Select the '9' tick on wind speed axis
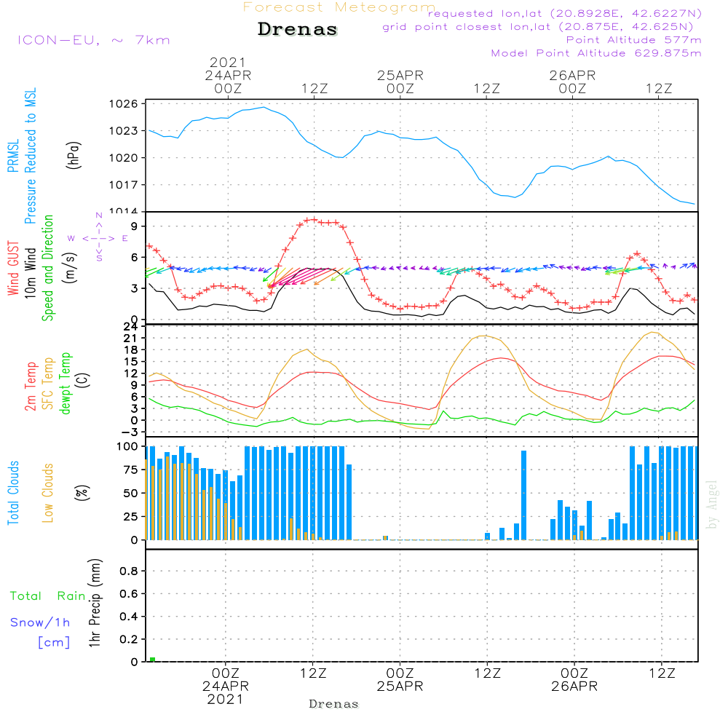Viewport: 728px width, 728px height. pos(135,226)
